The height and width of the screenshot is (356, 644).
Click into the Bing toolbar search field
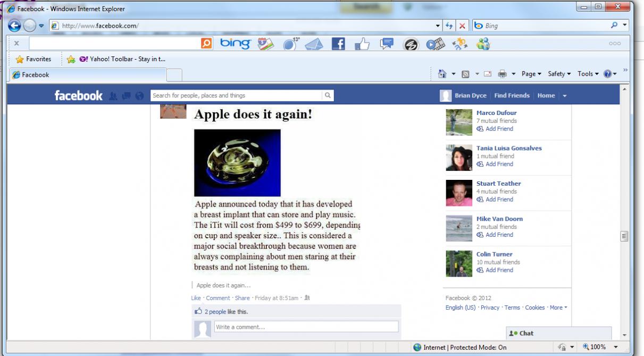point(114,44)
